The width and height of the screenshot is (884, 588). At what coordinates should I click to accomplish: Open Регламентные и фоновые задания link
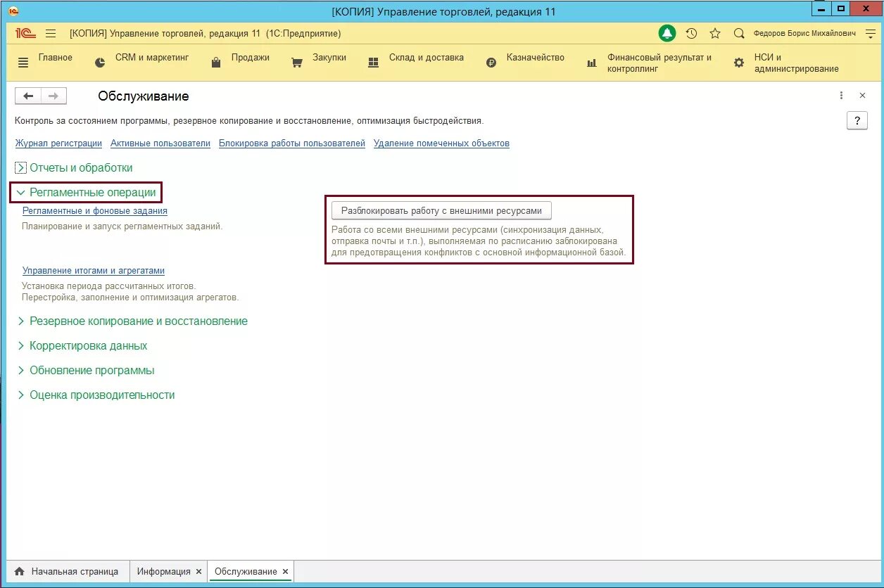tap(95, 211)
